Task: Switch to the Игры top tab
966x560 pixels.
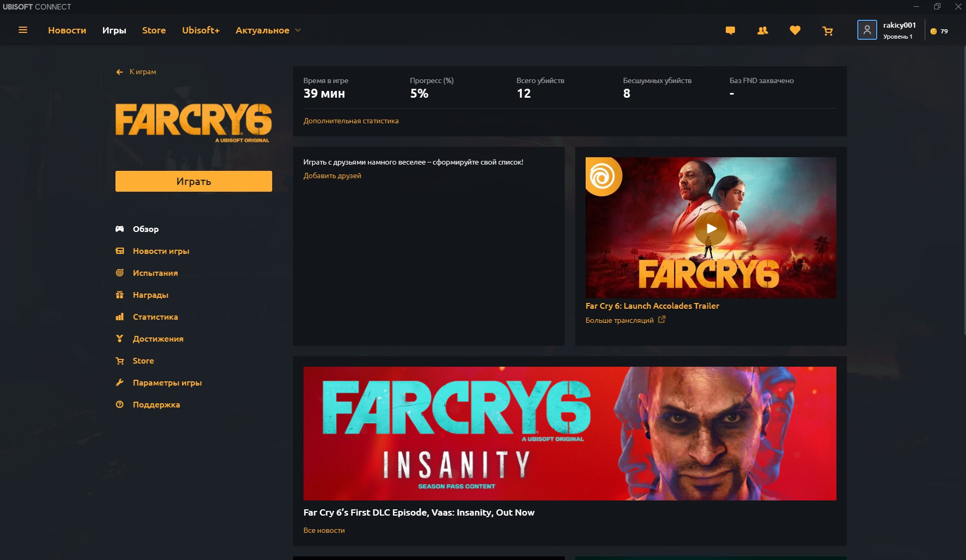Action: [114, 30]
